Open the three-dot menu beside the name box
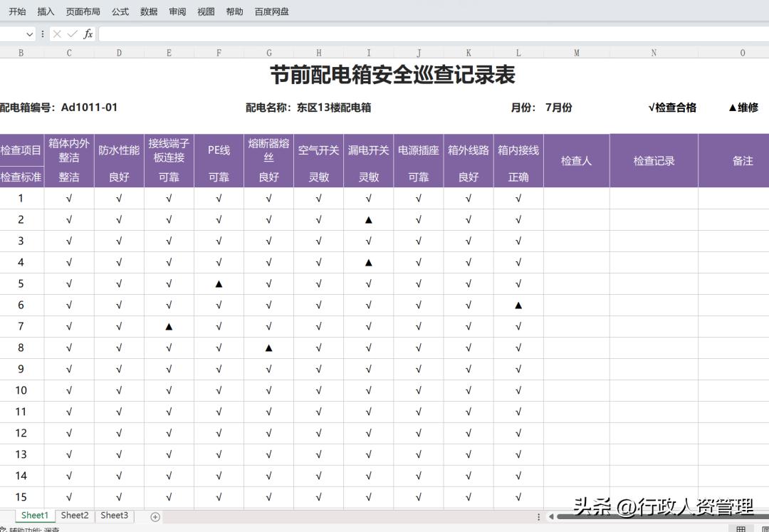The width and height of the screenshot is (769, 532). click(x=43, y=33)
